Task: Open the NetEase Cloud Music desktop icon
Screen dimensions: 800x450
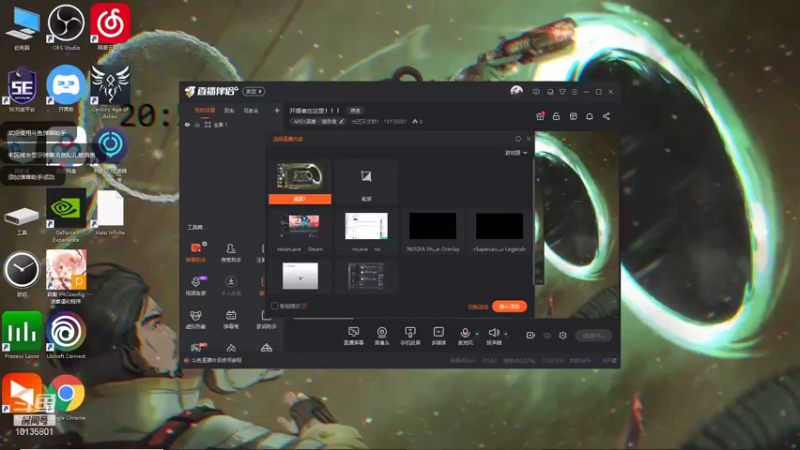Action: click(x=110, y=27)
